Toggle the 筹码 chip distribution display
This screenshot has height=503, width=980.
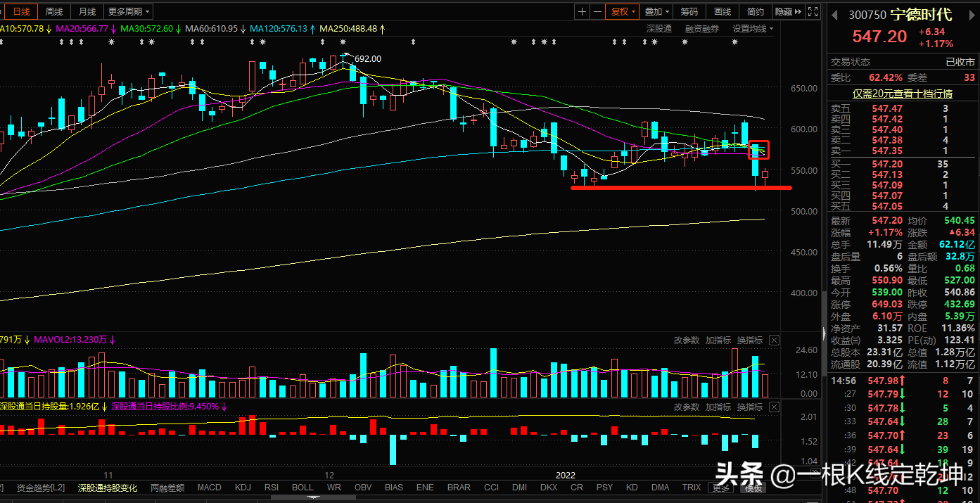[x=689, y=12]
